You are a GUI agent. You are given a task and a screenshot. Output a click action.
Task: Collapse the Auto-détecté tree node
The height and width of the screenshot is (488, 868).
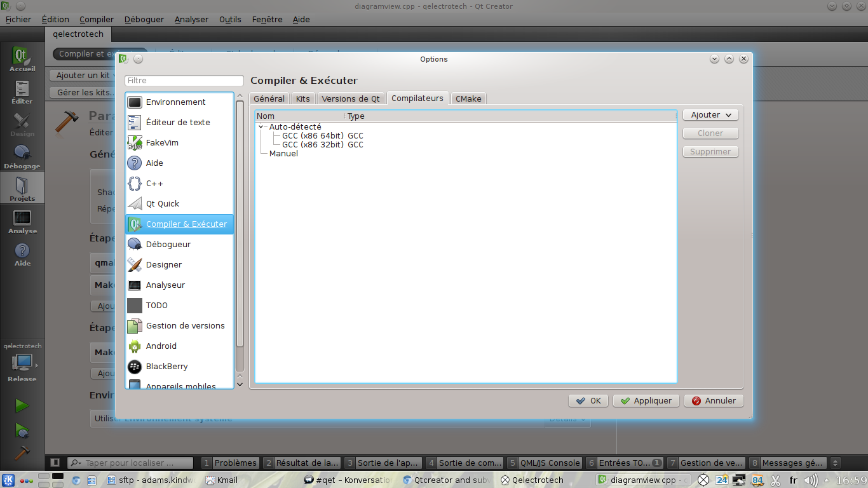click(x=261, y=127)
